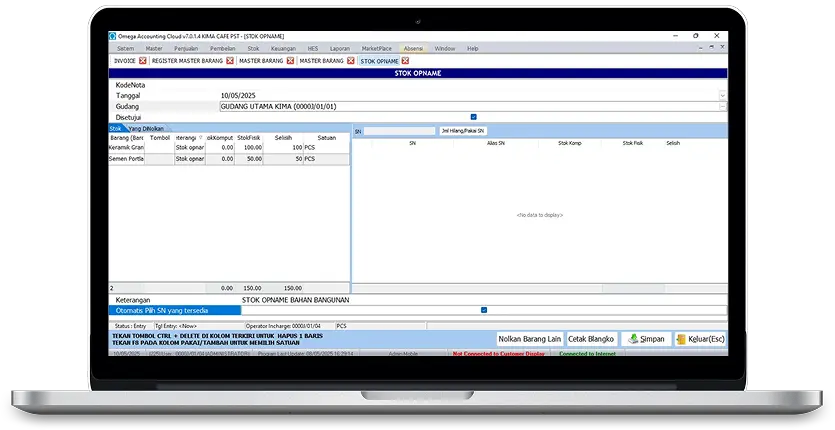Close the REGISTER MASTER BARANG tab
835x430 pixels.
pos(230,61)
